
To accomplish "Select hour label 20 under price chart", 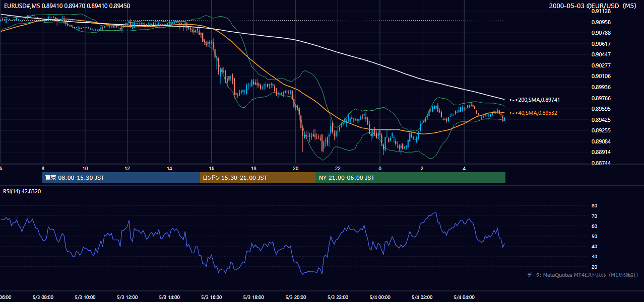I will click(296, 168).
